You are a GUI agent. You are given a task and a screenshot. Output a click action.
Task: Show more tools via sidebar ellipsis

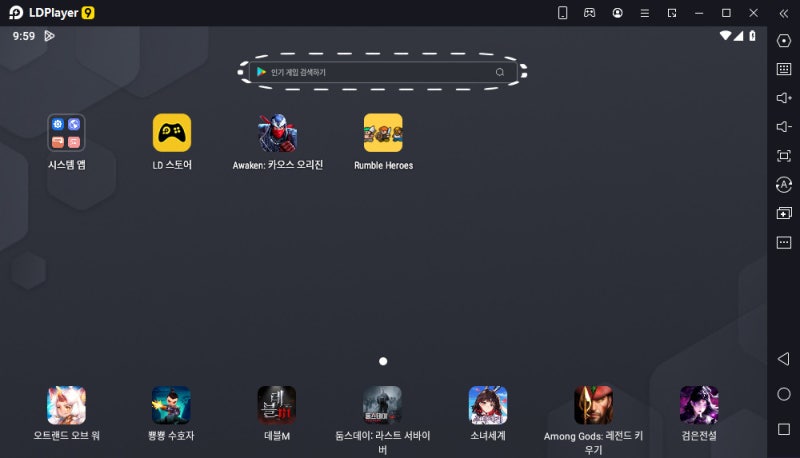tap(784, 242)
